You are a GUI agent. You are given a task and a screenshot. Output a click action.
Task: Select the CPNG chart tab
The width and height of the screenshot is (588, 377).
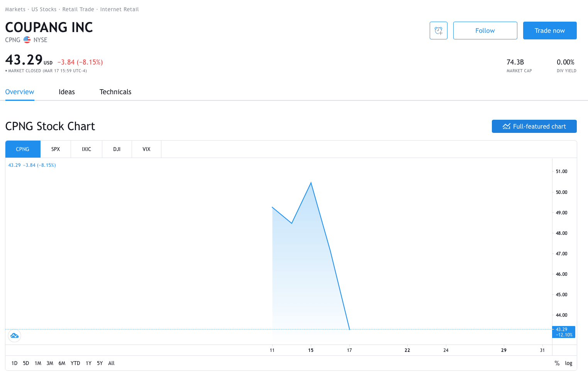pyautogui.click(x=23, y=149)
